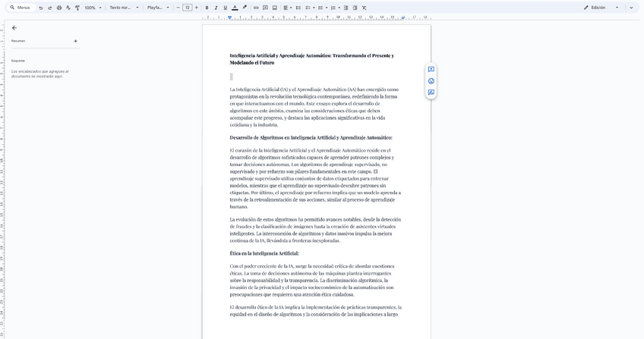
Task: Open the Playfair font dropdown
Action: pos(158,8)
